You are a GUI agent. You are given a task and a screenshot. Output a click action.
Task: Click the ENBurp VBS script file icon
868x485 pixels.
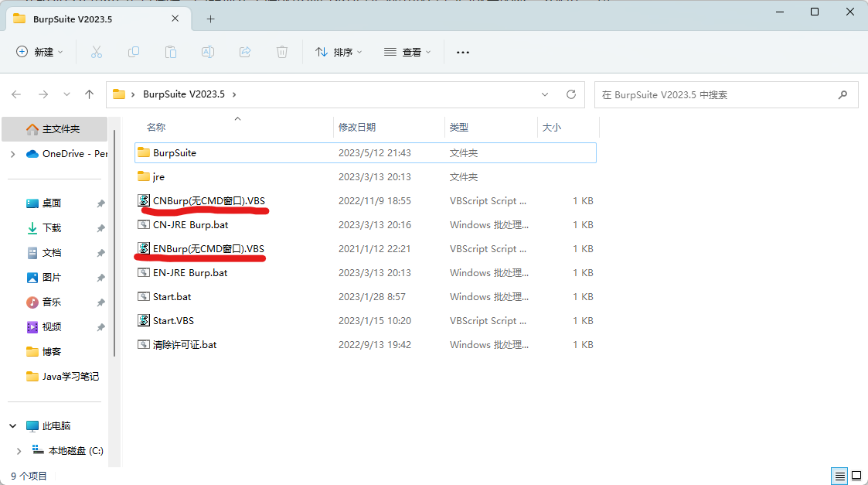pyautogui.click(x=143, y=248)
